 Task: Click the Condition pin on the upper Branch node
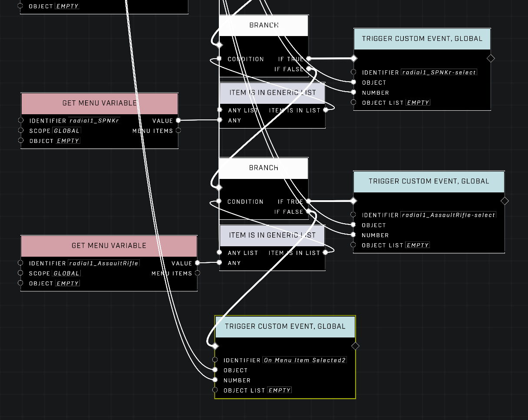click(x=219, y=59)
